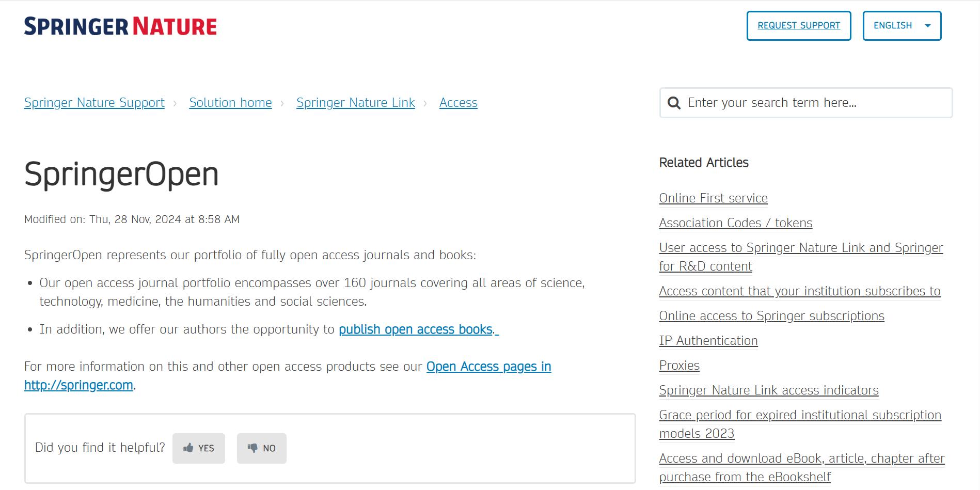Screen dimensions: 980x490
Task: Open the Online First service article
Action: tap(713, 198)
